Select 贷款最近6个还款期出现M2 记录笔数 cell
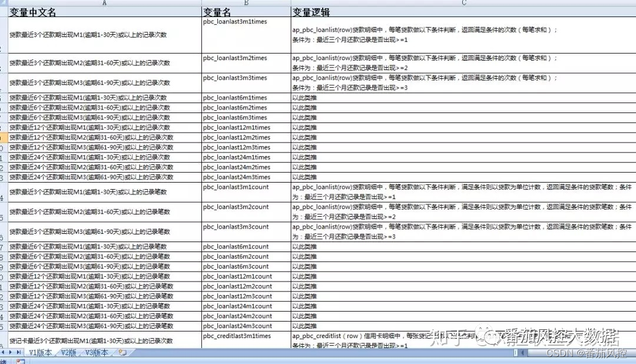Viewport: 636px width, 364px height. coord(105,256)
